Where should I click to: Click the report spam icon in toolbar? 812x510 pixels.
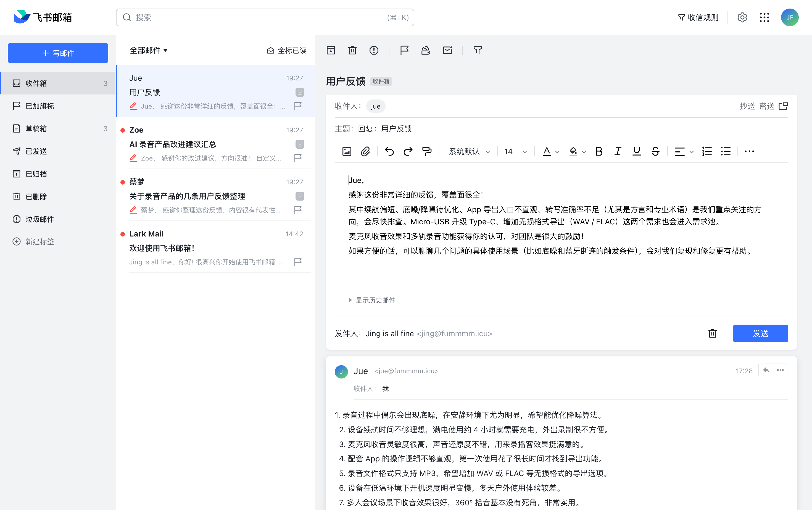pyautogui.click(x=374, y=50)
